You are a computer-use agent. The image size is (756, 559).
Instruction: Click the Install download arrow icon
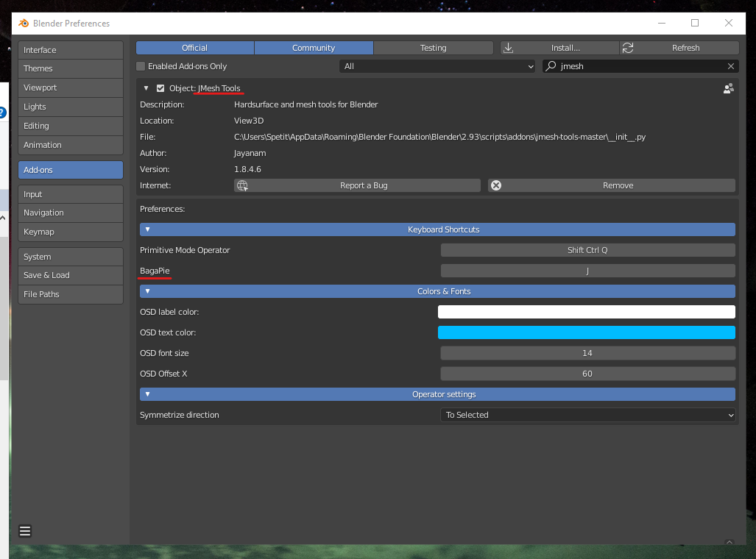(x=508, y=48)
